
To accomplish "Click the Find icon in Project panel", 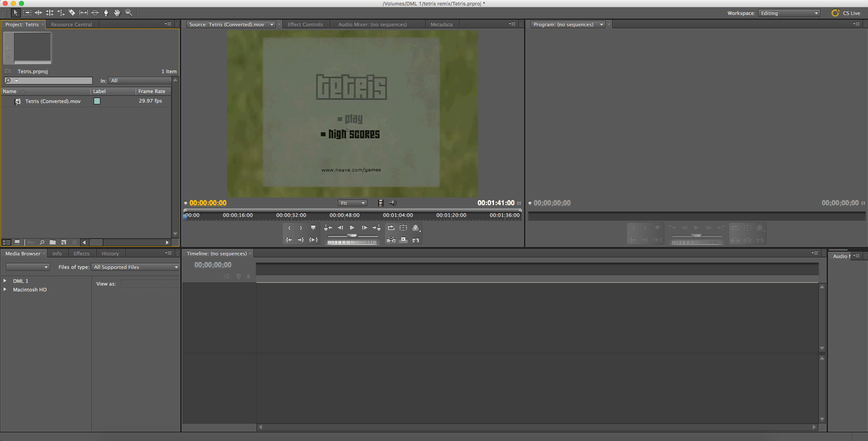I will (42, 243).
